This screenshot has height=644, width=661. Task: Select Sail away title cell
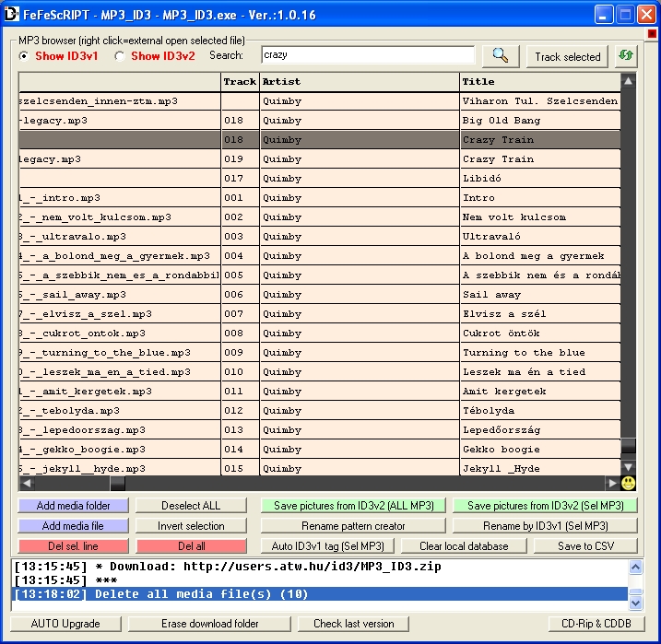pos(540,295)
